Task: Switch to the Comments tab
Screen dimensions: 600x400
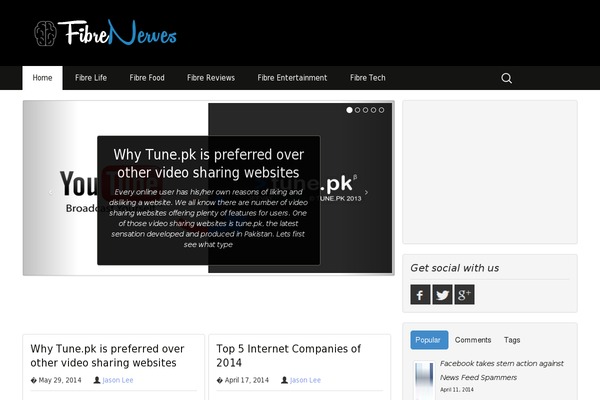Action: tap(473, 340)
